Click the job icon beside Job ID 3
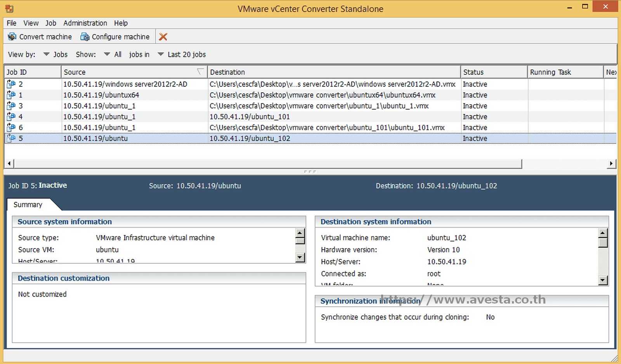Viewport: 621px width, 364px height. [12, 105]
